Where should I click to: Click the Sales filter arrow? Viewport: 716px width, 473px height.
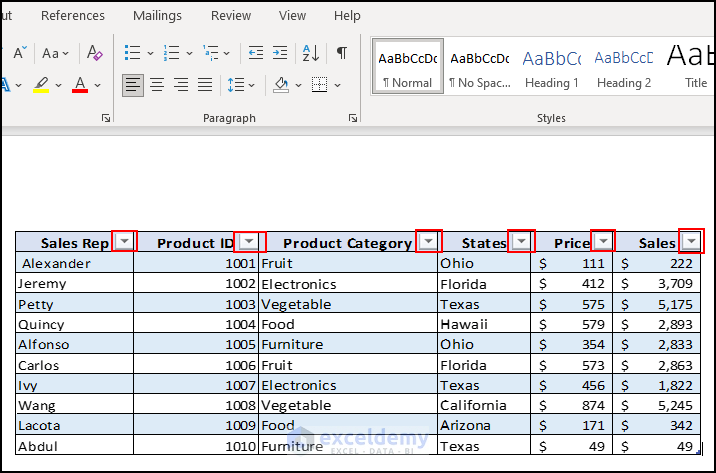[x=691, y=241]
